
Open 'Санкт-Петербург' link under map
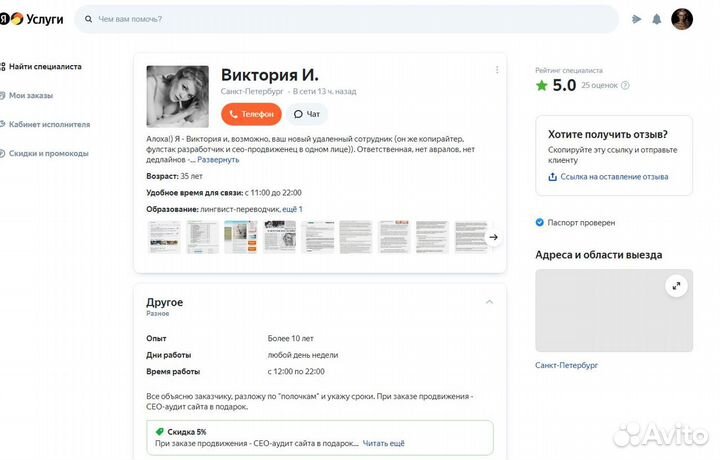click(567, 365)
